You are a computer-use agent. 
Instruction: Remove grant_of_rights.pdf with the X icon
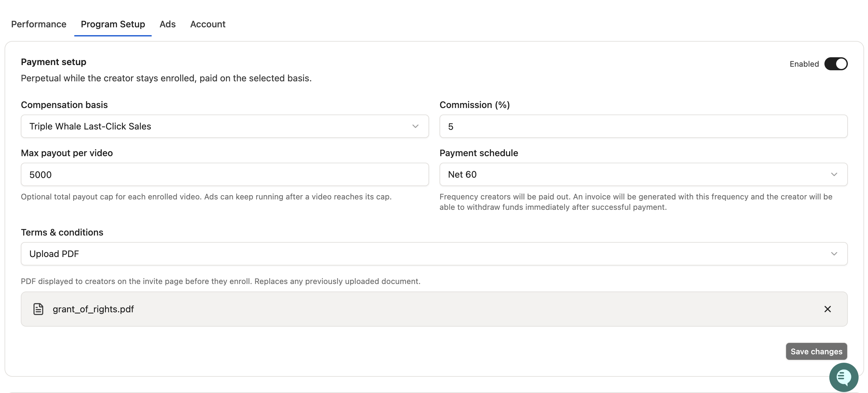[827, 309]
